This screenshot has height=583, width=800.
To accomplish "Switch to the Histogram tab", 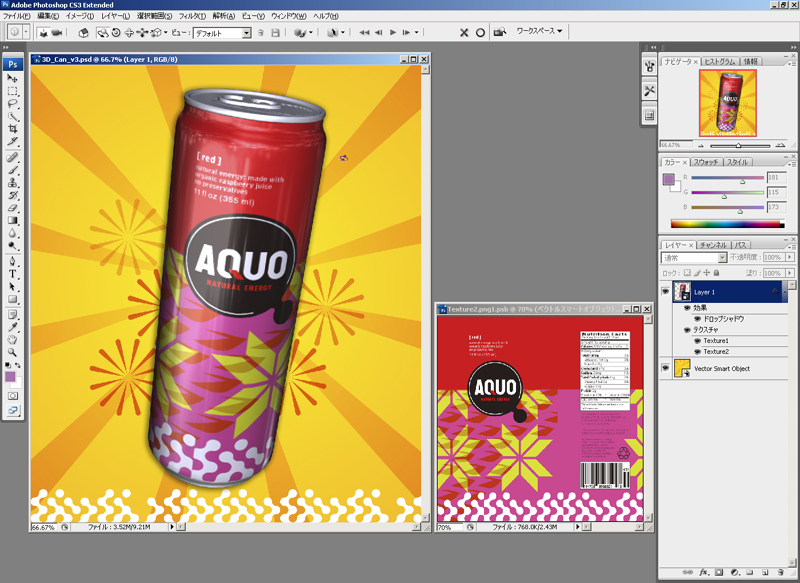I will click(720, 61).
